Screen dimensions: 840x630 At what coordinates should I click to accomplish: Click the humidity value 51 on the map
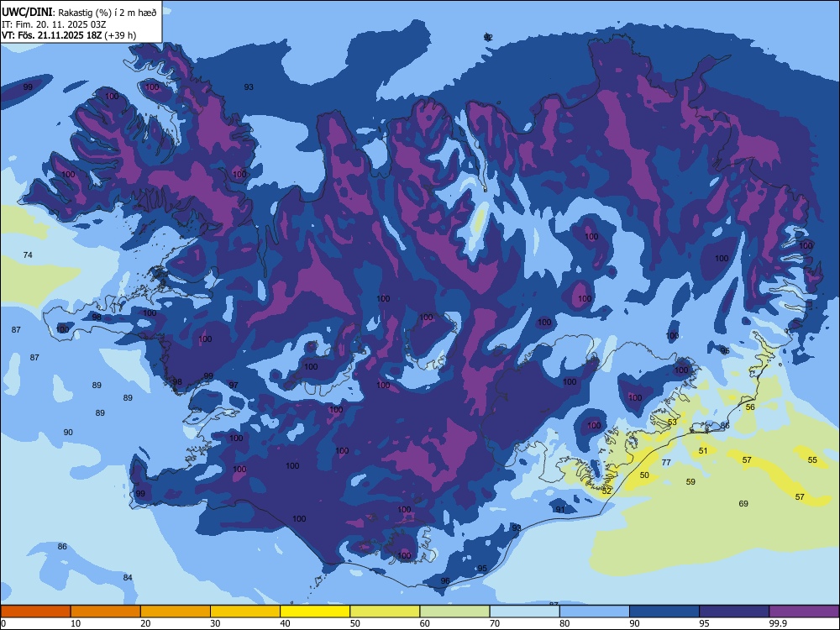[703, 450]
